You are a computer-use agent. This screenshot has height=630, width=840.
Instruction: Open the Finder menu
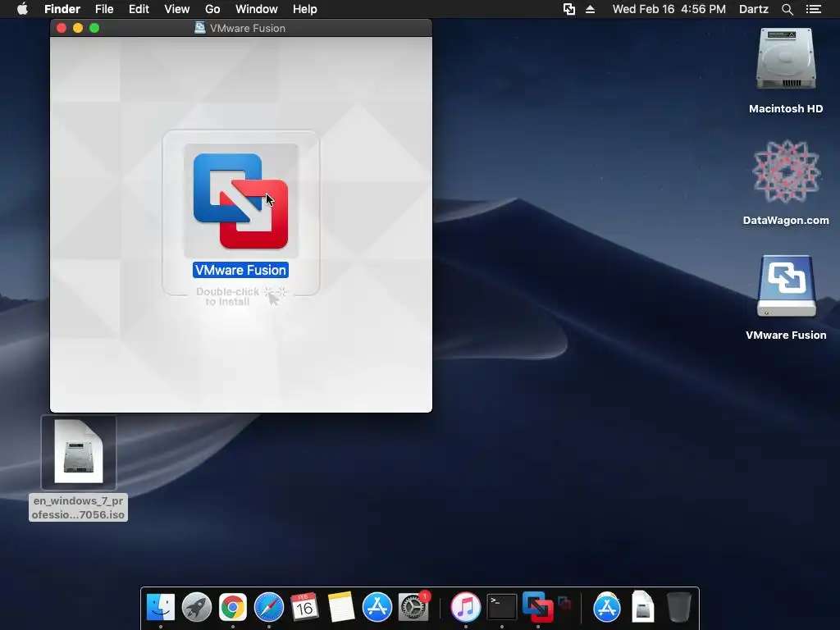(x=62, y=9)
